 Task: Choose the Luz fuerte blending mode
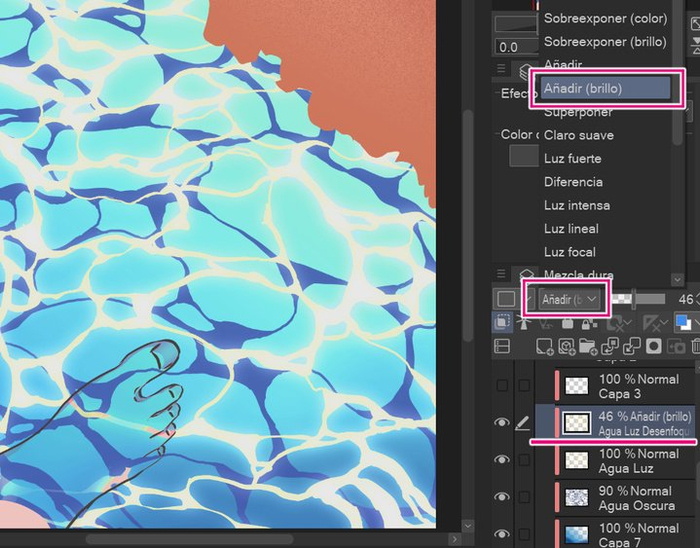coord(572,158)
